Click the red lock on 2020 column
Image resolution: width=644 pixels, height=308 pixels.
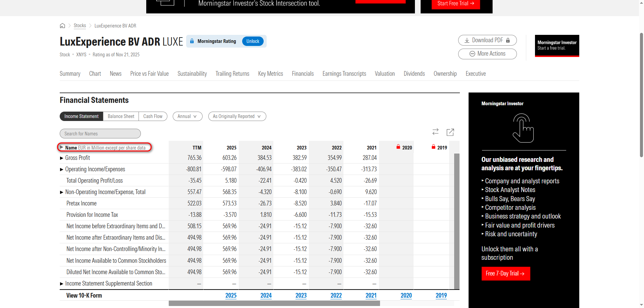coord(398,147)
